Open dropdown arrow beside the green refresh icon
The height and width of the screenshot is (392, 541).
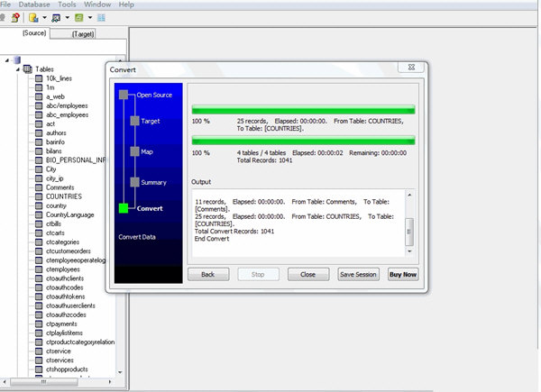click(90, 18)
